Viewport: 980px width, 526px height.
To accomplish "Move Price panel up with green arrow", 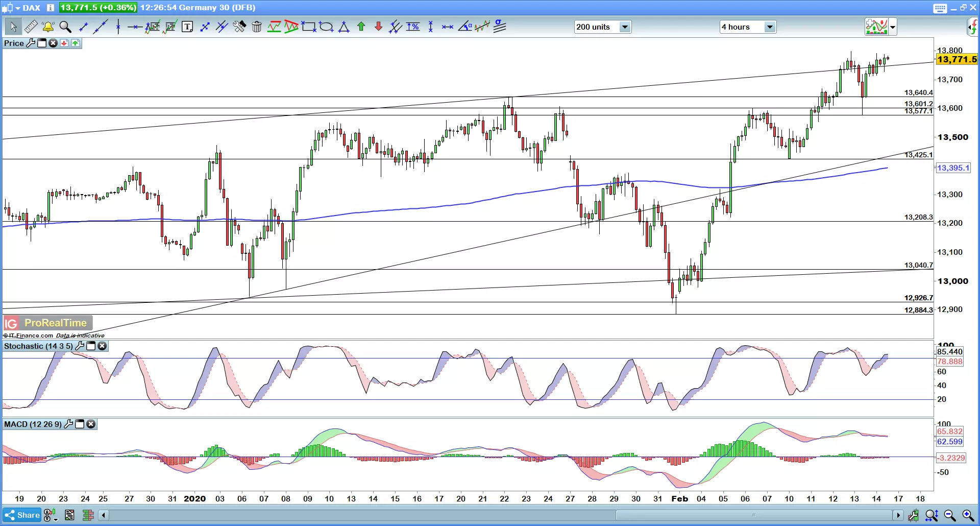I will (76, 43).
